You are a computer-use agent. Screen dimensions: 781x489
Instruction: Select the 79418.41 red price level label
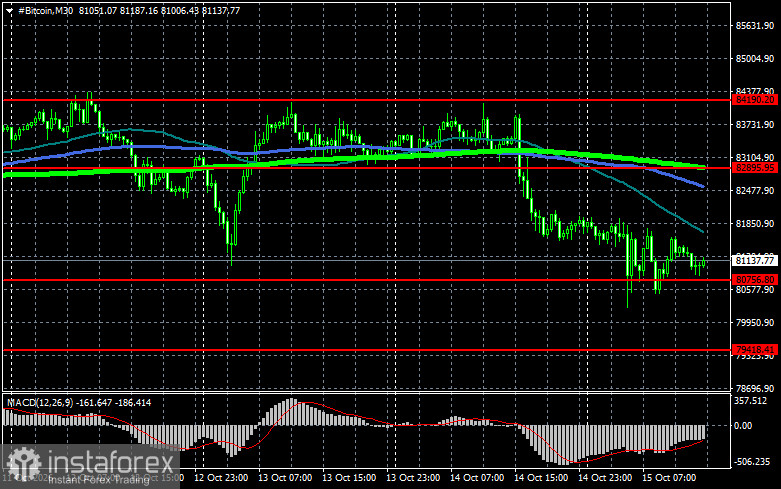coord(755,350)
